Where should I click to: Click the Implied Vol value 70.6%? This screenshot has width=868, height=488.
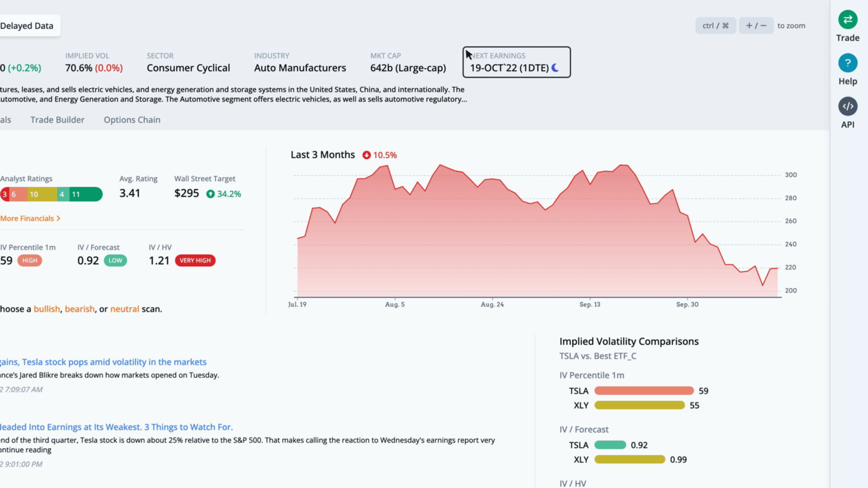pos(79,68)
